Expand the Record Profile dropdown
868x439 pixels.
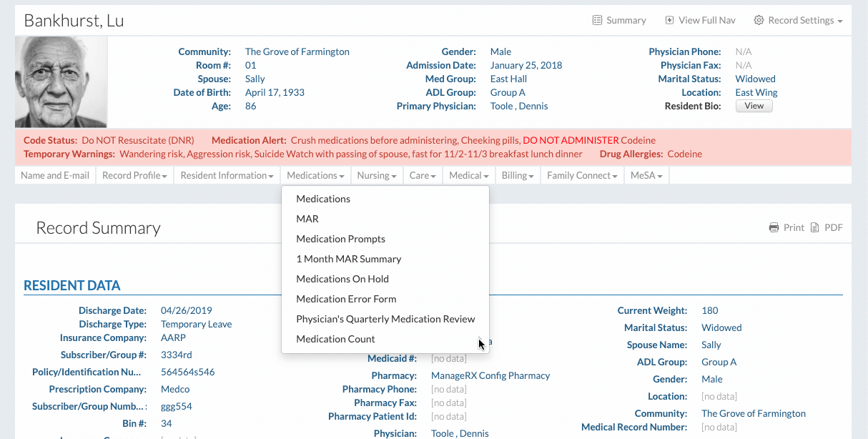(x=134, y=176)
